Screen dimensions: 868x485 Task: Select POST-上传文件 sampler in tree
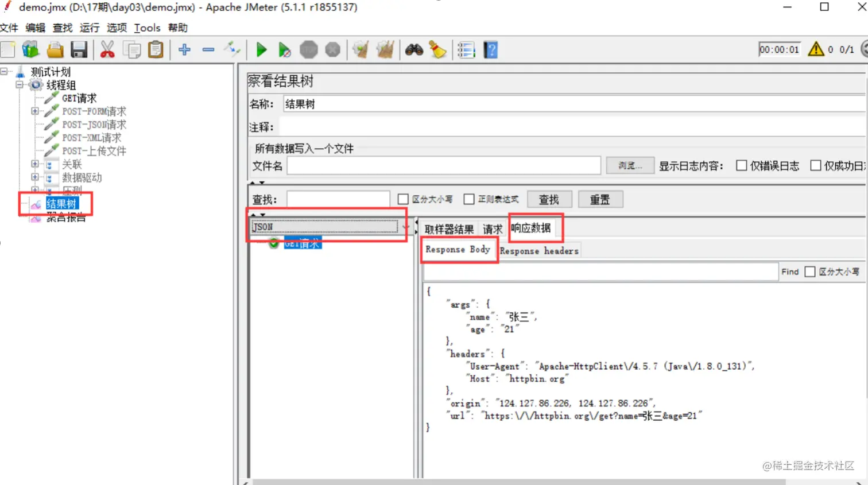click(x=94, y=151)
